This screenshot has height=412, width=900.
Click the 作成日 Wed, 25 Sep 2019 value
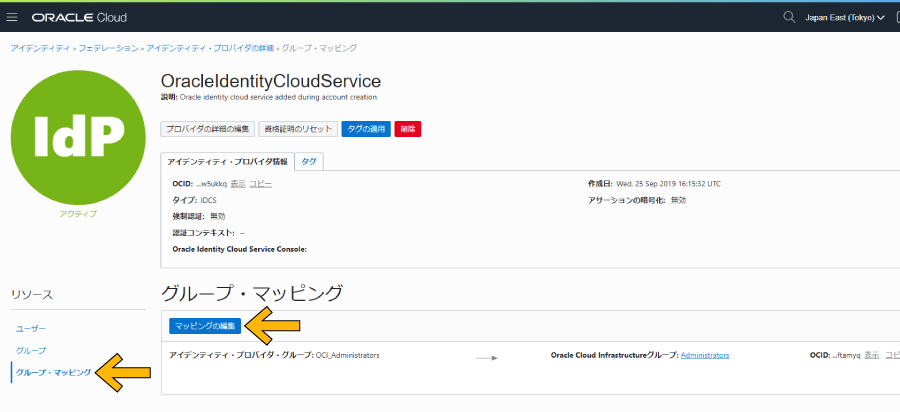point(669,184)
